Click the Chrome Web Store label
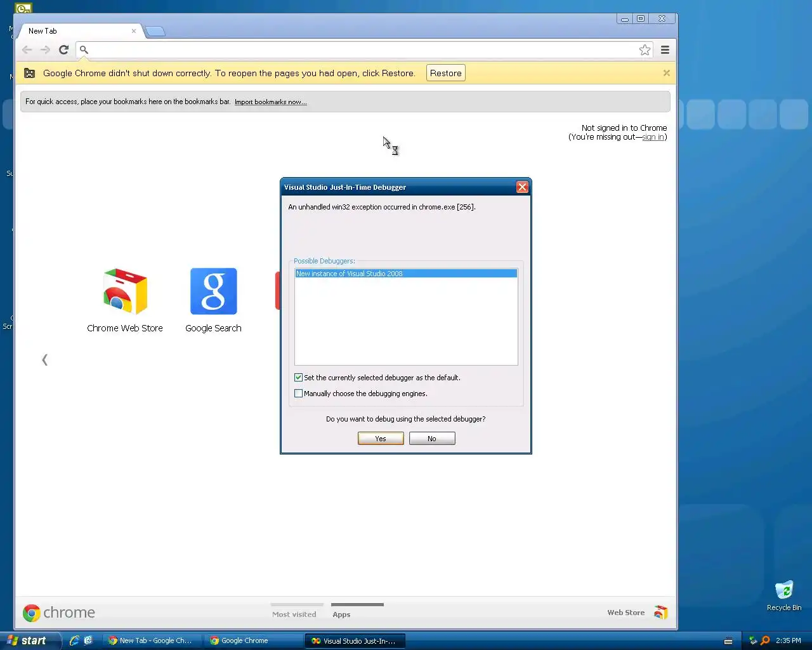 125,328
